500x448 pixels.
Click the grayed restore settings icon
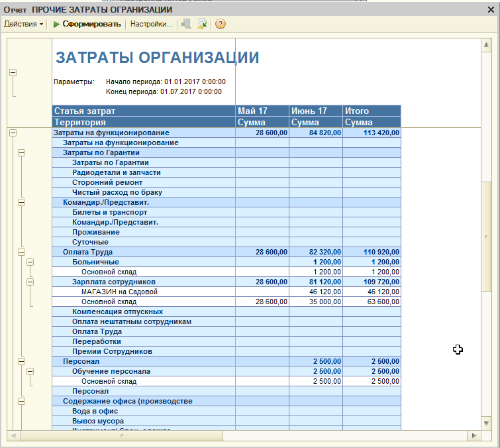click(186, 25)
